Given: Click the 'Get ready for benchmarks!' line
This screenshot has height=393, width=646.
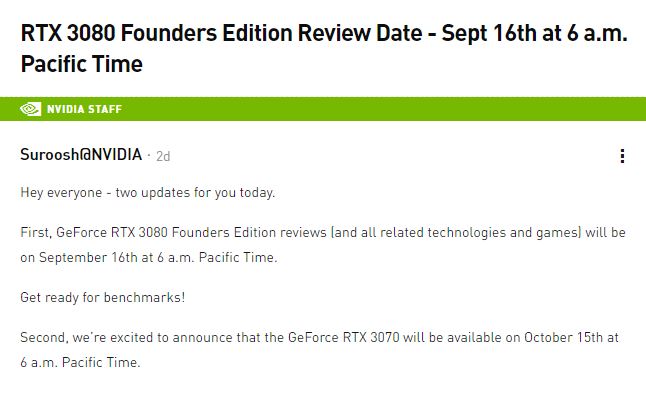Looking at the screenshot, I should [x=103, y=297].
